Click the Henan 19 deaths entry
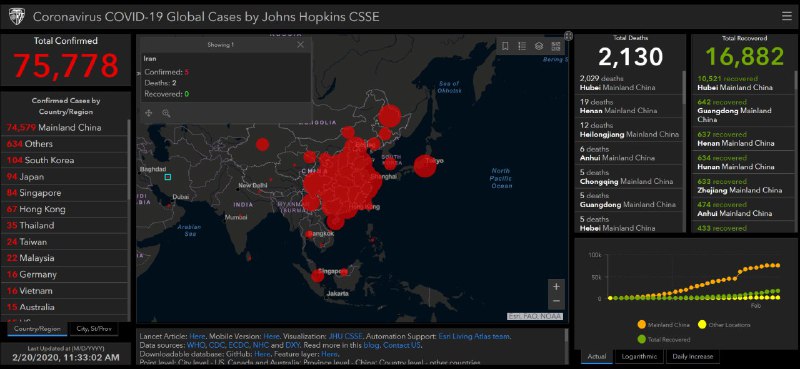This screenshot has width=800, height=369. 630,106
